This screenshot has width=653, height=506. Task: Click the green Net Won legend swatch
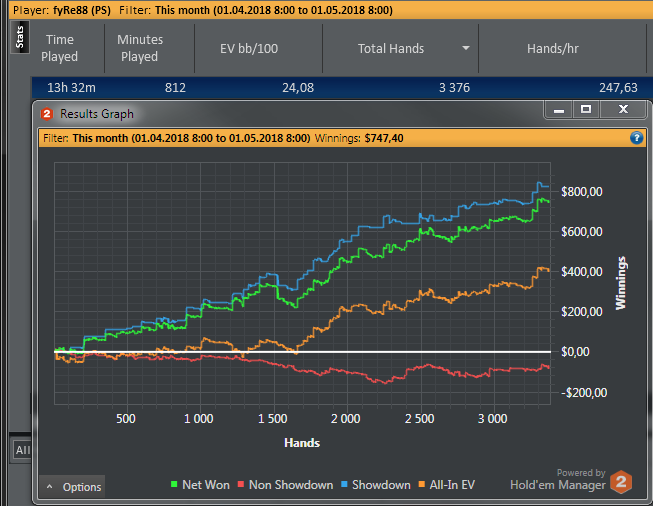click(x=174, y=484)
